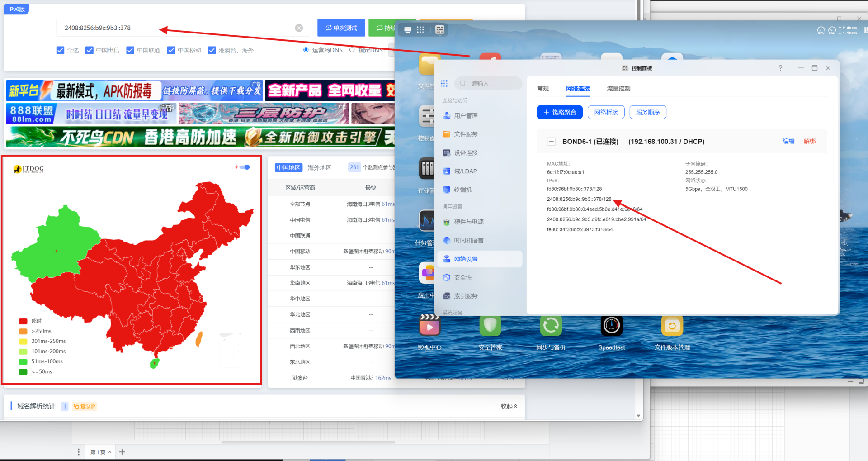Launch the Speedtest desktop app

pyautogui.click(x=612, y=326)
